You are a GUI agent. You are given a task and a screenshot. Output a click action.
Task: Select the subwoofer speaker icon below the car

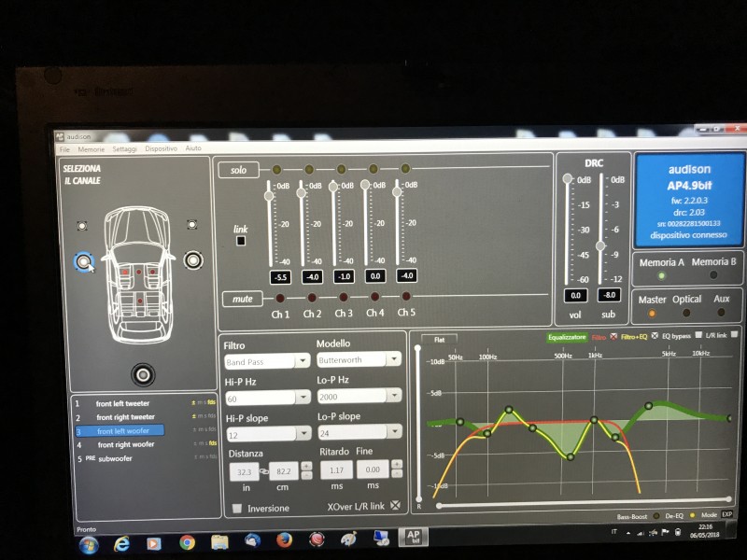[x=143, y=375]
